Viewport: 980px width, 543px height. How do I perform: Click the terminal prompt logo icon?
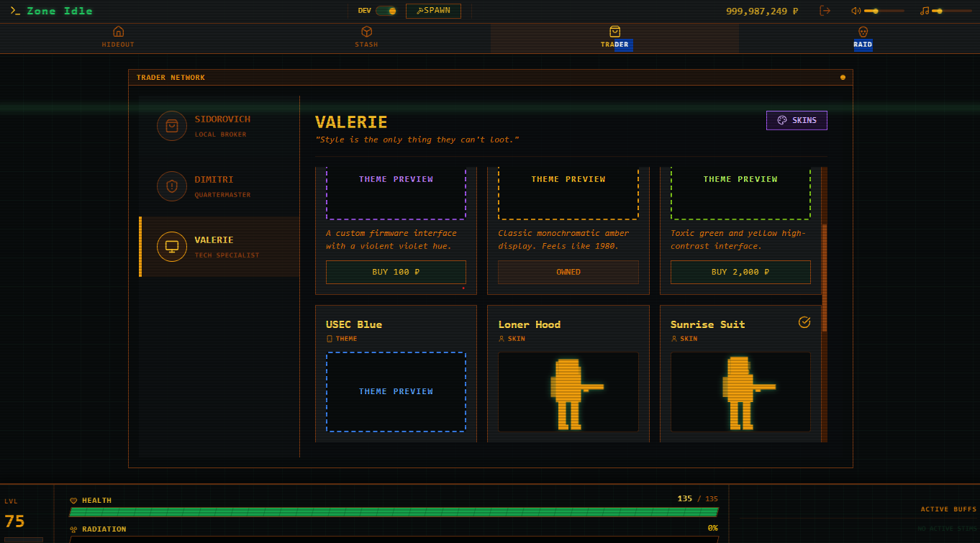tap(15, 11)
